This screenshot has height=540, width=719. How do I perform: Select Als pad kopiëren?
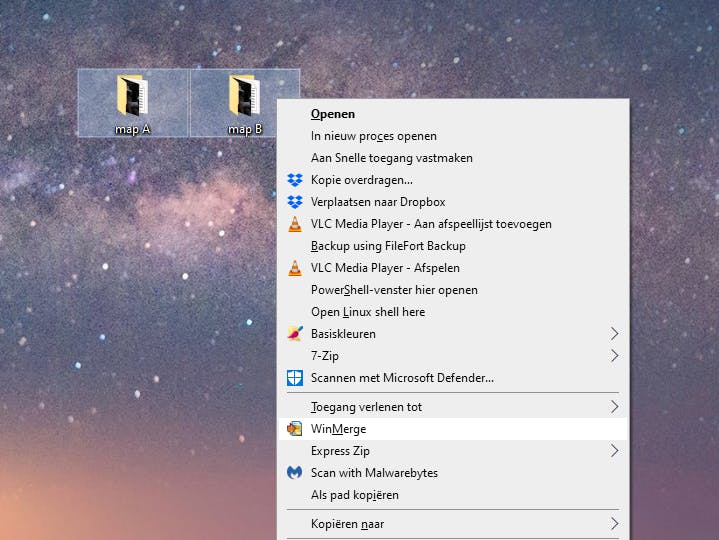(453, 495)
